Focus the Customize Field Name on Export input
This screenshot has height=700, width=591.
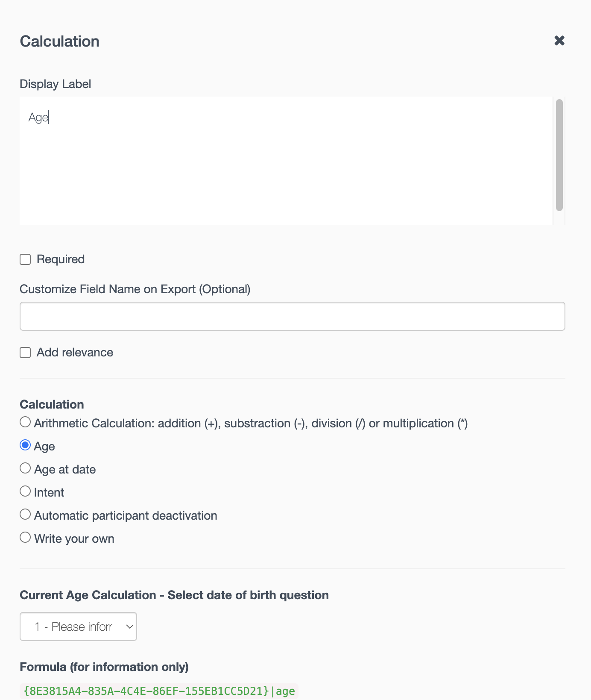292,316
